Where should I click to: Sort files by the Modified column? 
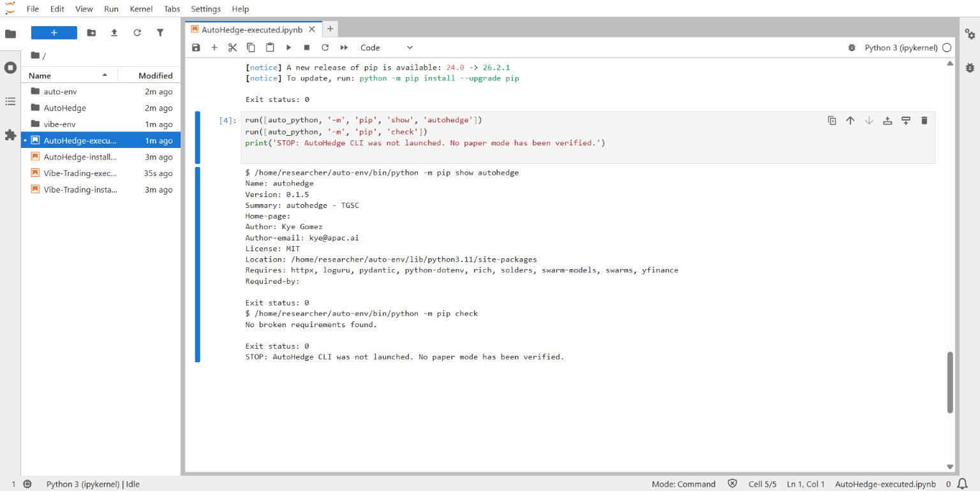point(150,75)
